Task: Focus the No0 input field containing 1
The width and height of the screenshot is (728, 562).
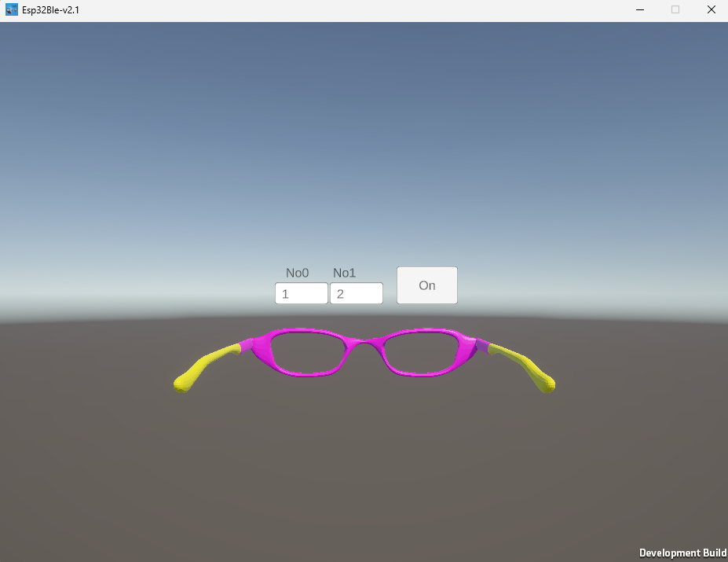Action: pos(301,294)
